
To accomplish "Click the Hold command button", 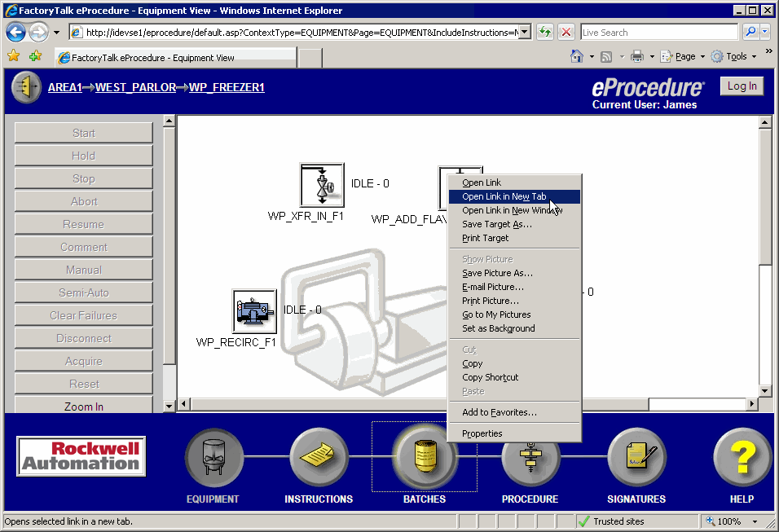I will 83,156.
